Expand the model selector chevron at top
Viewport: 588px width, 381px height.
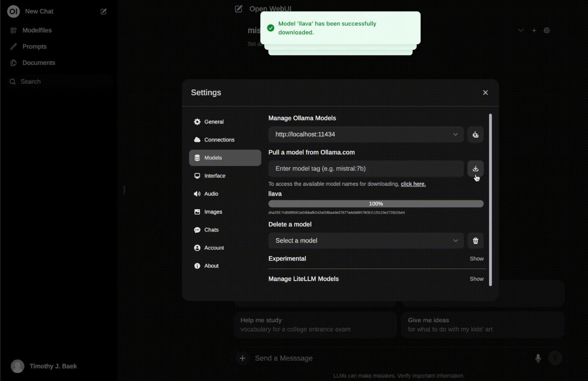tap(520, 30)
